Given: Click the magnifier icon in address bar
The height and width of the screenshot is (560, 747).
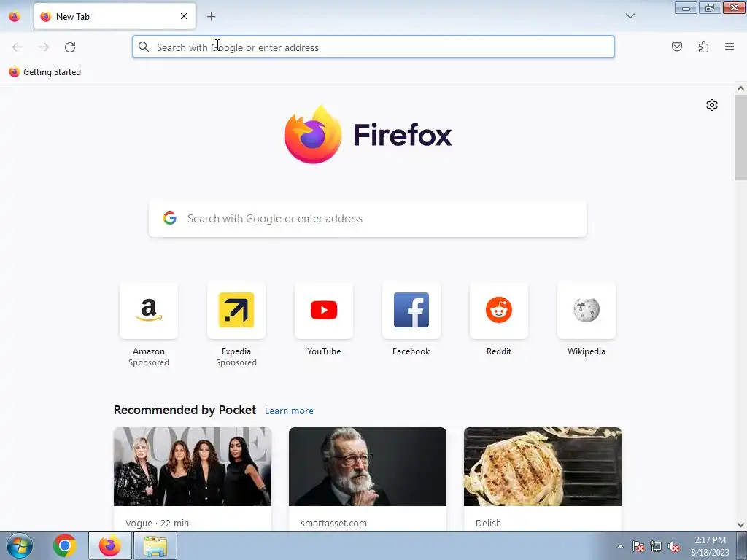Looking at the screenshot, I should tap(144, 47).
